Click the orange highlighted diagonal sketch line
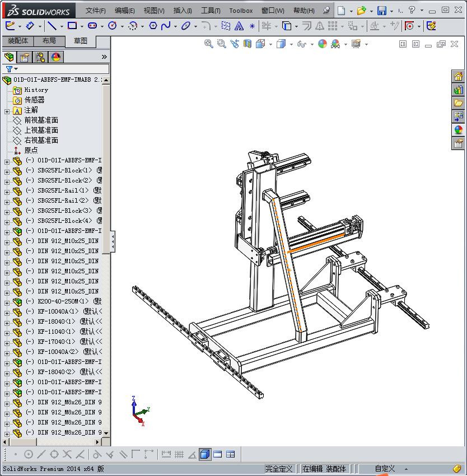Screen dimensions: 467x476 click(287, 265)
